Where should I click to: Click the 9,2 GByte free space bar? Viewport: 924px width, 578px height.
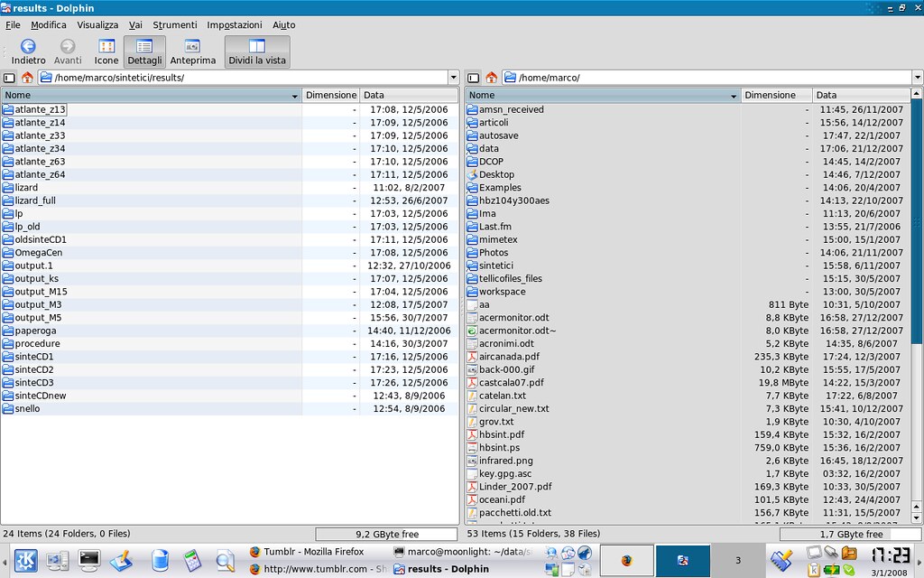click(386, 534)
